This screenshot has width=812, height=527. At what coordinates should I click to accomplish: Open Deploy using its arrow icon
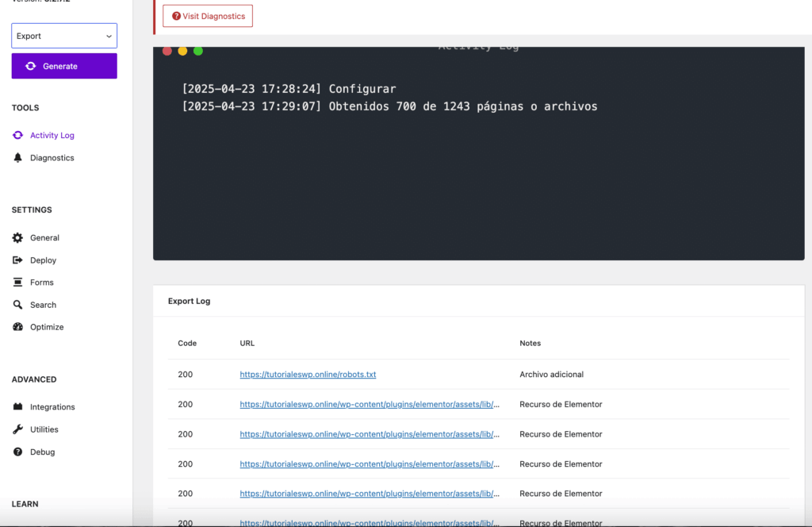(17, 260)
